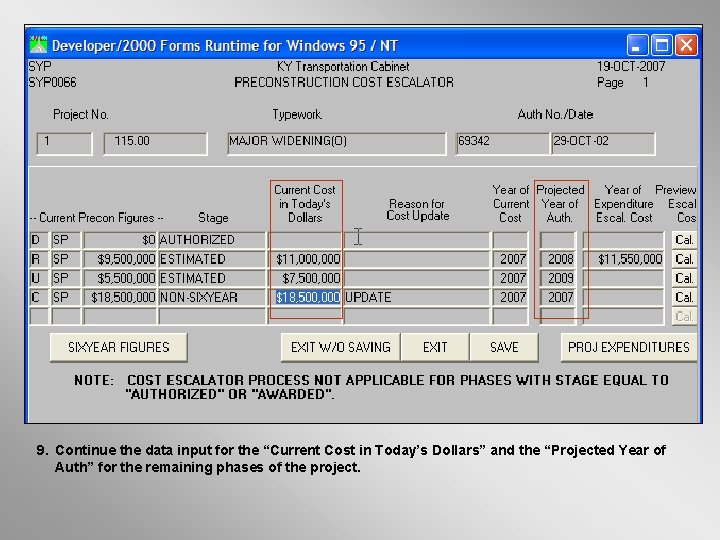Click Year of Current Cost field on R row

tap(510, 259)
